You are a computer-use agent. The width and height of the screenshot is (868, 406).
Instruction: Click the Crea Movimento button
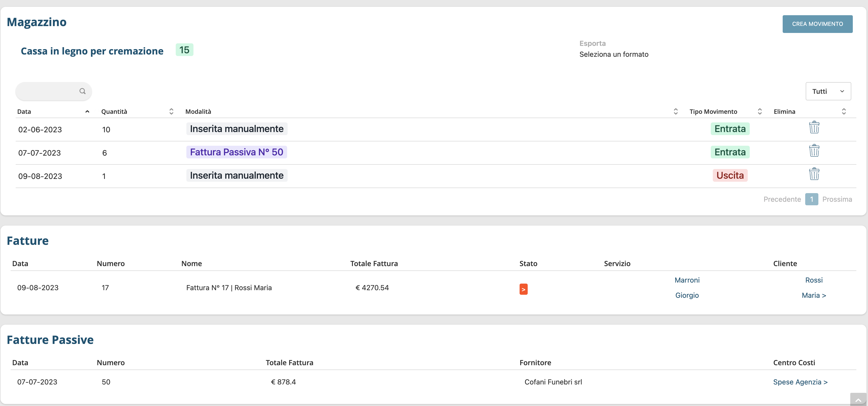817,24
